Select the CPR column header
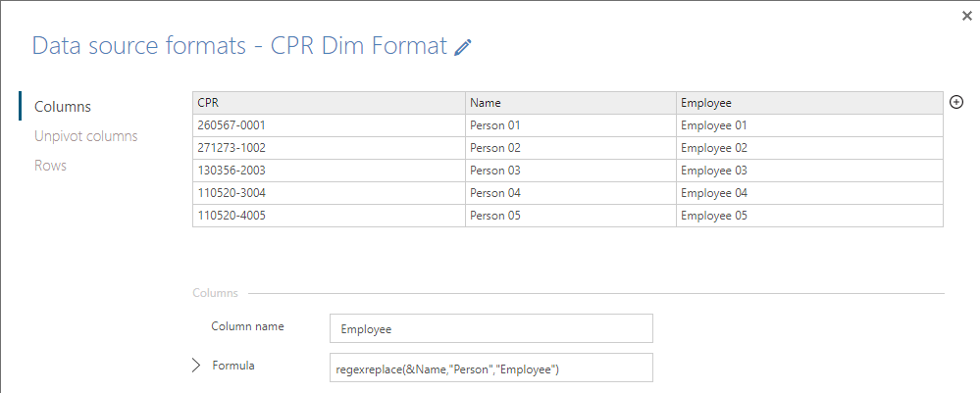980x393 pixels. click(329, 103)
